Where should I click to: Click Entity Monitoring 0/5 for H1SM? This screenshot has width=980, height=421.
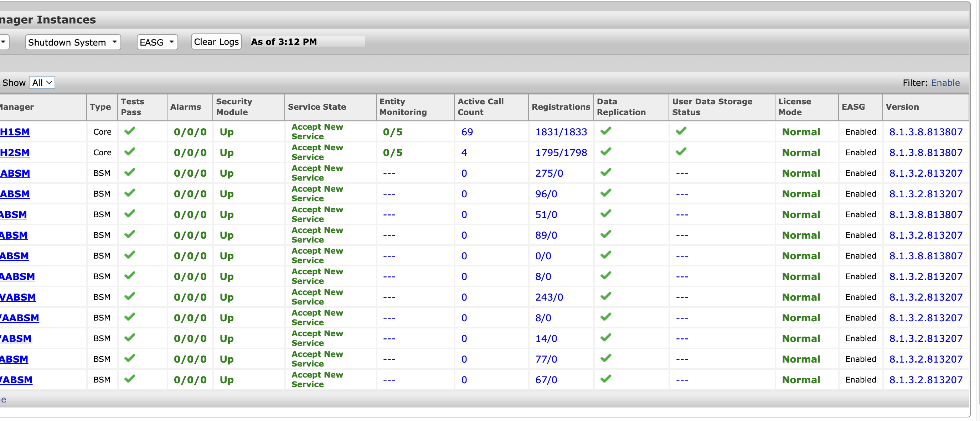(393, 132)
